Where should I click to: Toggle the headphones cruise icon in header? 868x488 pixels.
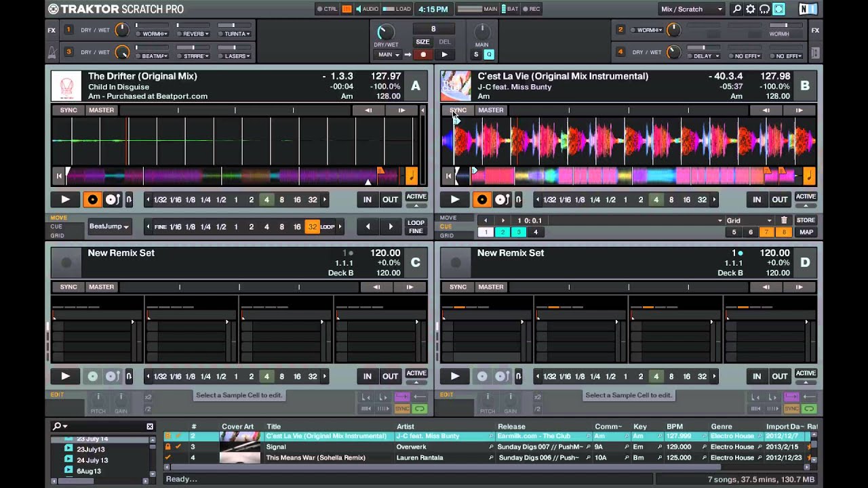click(x=764, y=9)
